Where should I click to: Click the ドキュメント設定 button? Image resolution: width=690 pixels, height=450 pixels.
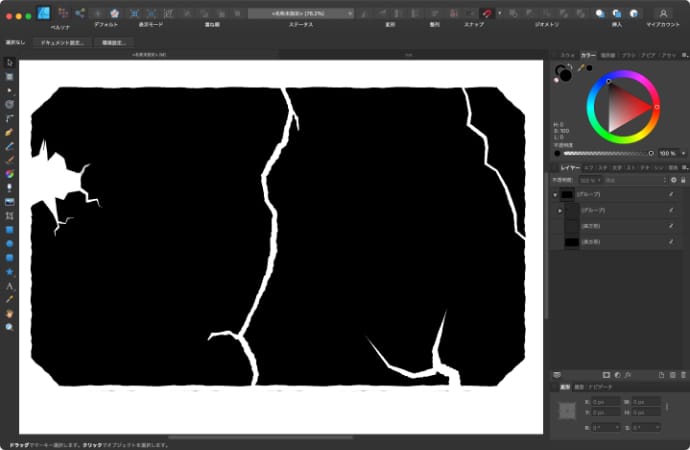click(x=62, y=43)
